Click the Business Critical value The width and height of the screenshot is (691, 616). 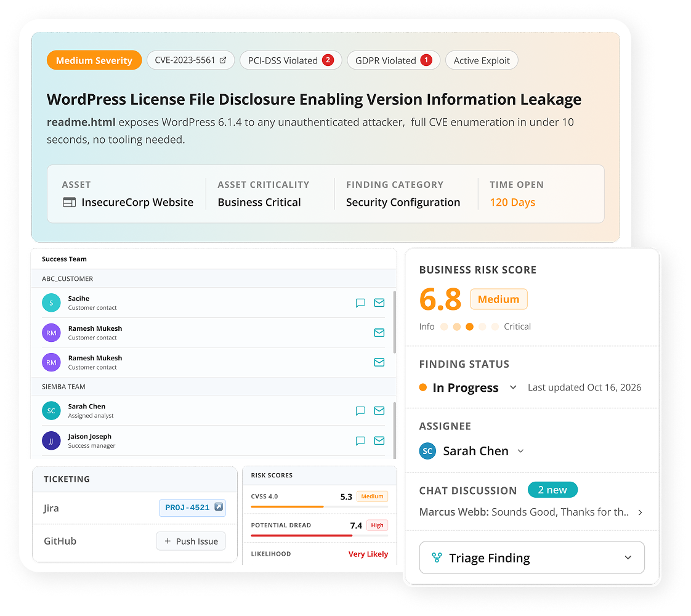259,202
